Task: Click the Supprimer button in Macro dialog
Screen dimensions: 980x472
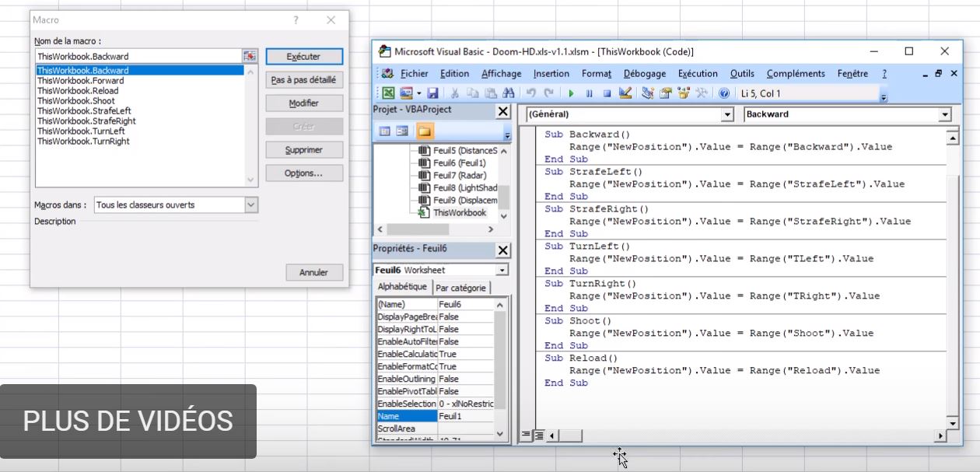Action: [x=303, y=150]
